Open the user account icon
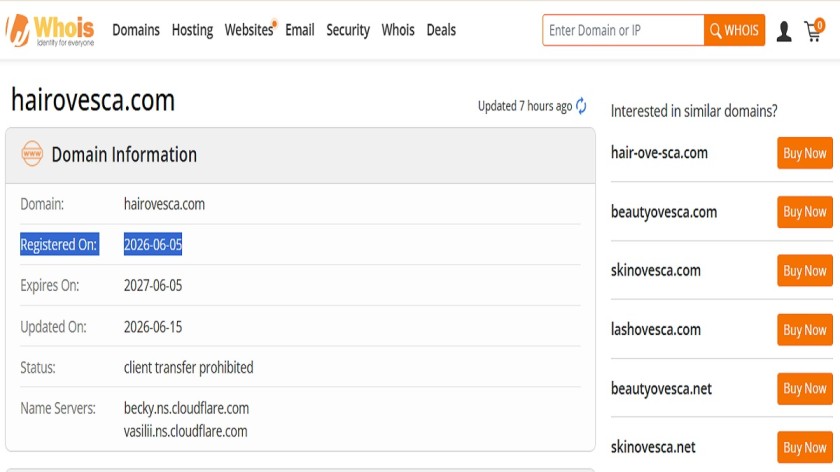 [x=784, y=31]
